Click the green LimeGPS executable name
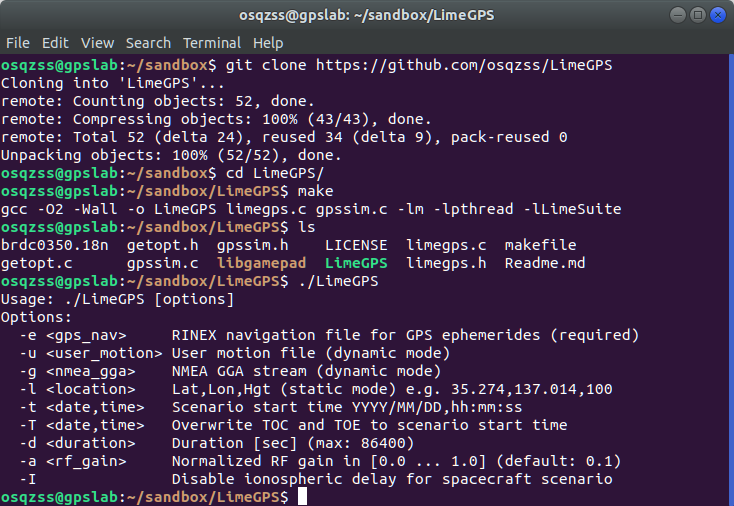The image size is (734, 506). pyautogui.click(x=356, y=264)
